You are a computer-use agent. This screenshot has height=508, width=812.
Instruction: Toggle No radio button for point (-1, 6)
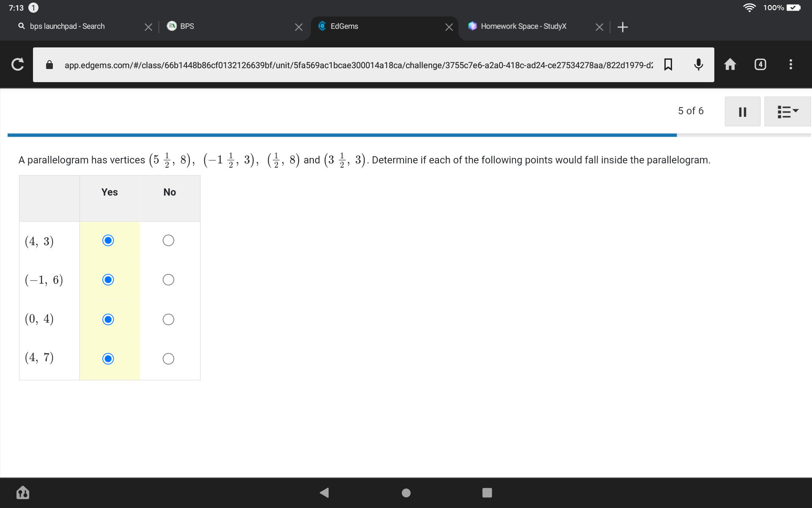[x=168, y=280]
